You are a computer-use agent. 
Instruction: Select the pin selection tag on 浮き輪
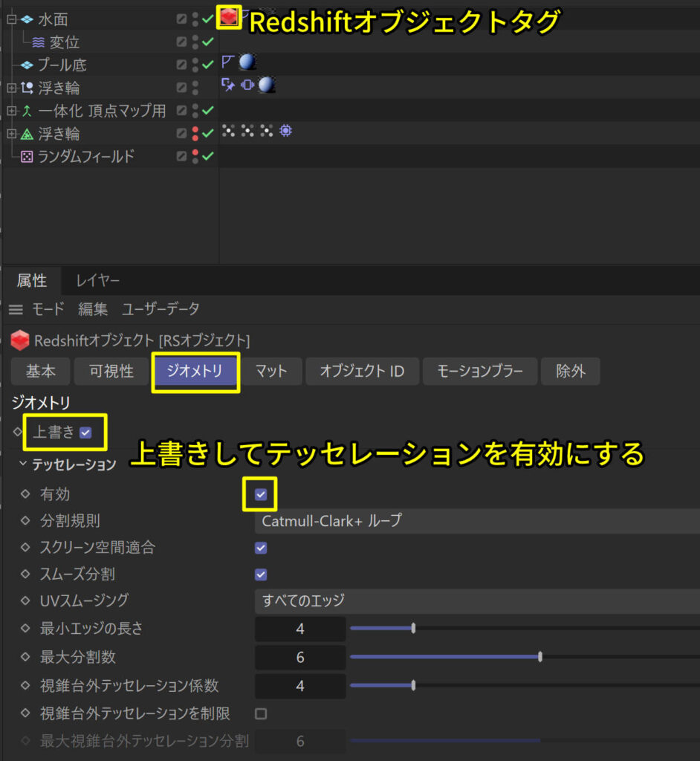point(227,85)
